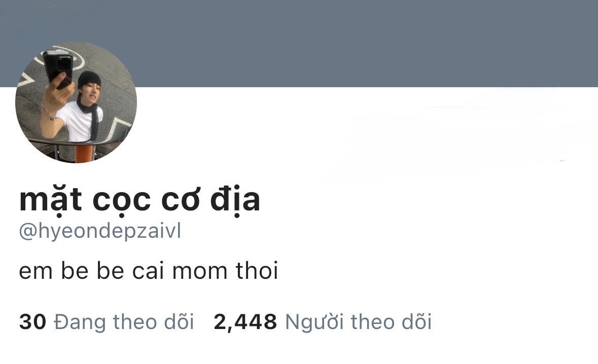Open the Đang theo dõi list

pyautogui.click(x=124, y=322)
